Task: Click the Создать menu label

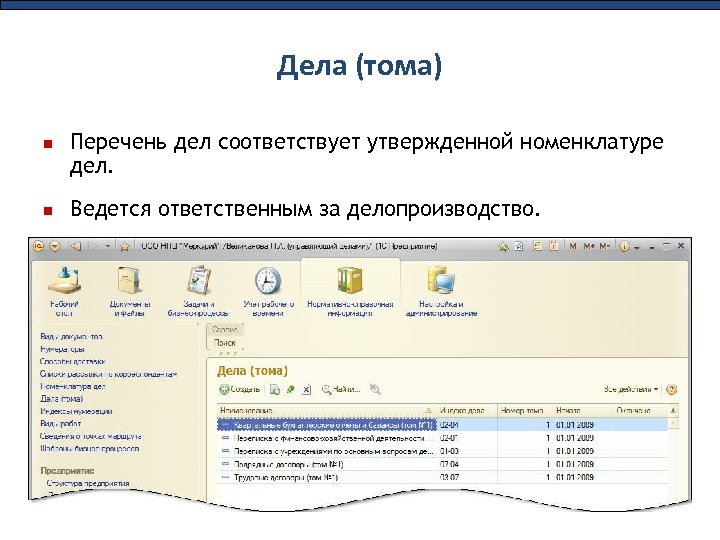Action: tap(225, 330)
